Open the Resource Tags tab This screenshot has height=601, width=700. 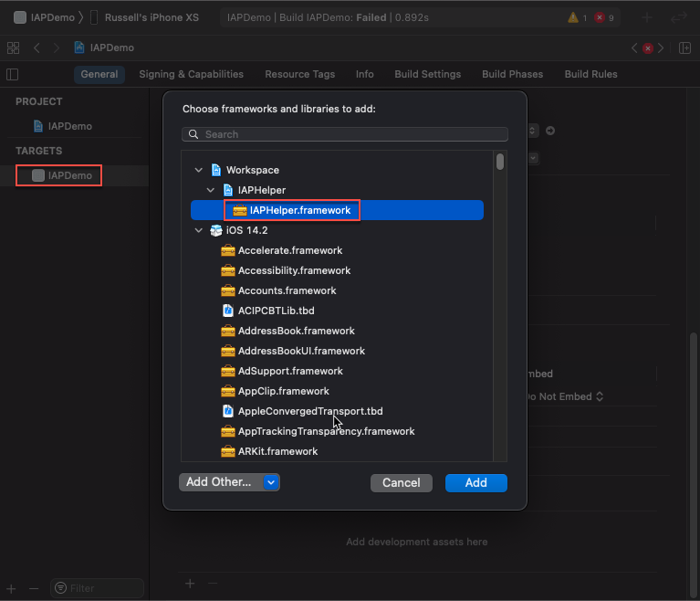click(300, 74)
